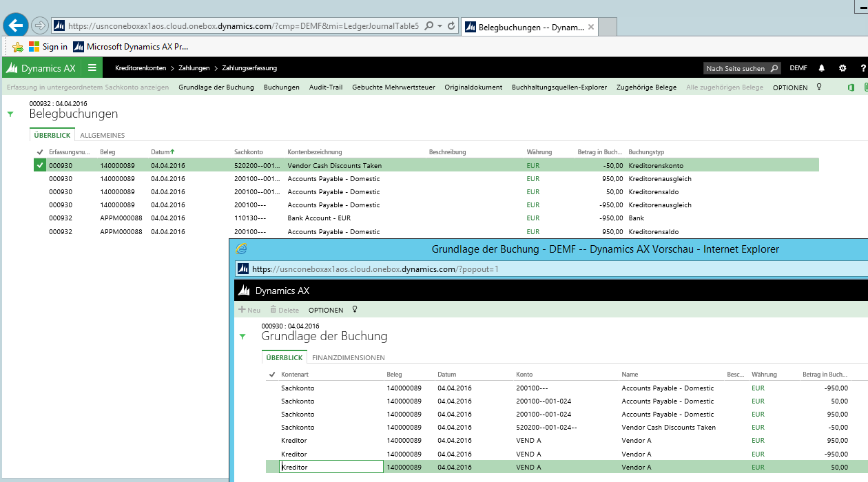The height and width of the screenshot is (482, 868).
Task: Toggle select-all checkmark in Belegbuchungen grid header
Action: [40, 152]
